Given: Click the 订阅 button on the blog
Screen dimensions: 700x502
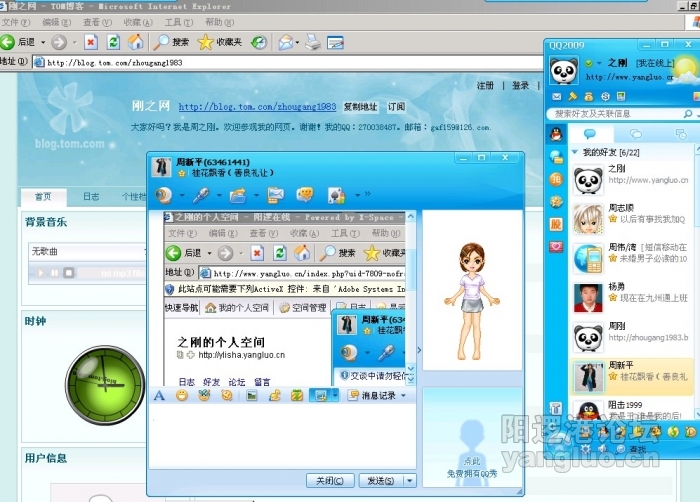Looking at the screenshot, I should (396, 107).
